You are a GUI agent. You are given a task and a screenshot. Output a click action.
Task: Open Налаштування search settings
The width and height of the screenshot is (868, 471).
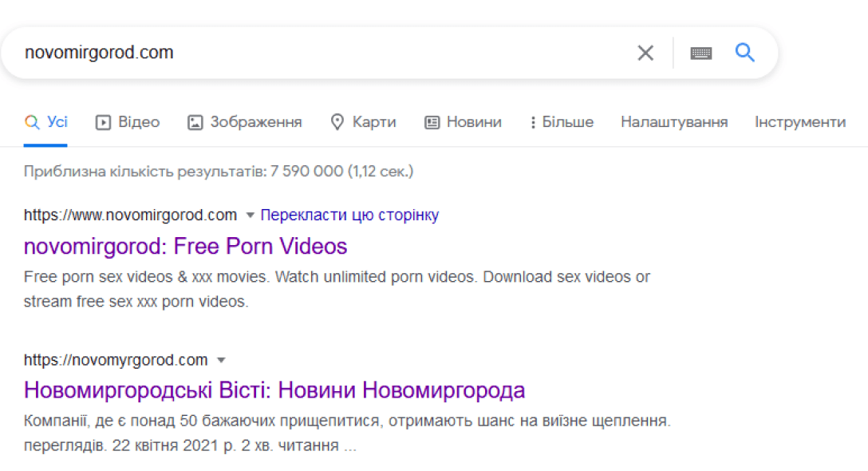(x=674, y=122)
